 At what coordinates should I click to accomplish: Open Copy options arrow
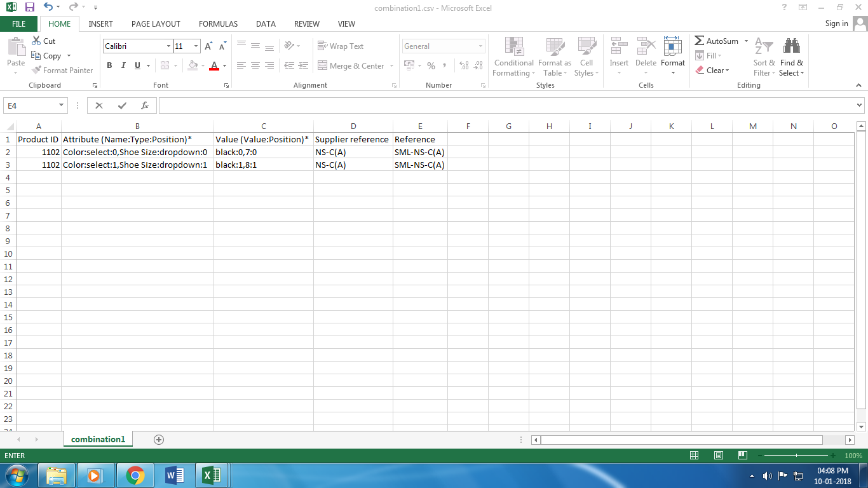point(69,56)
